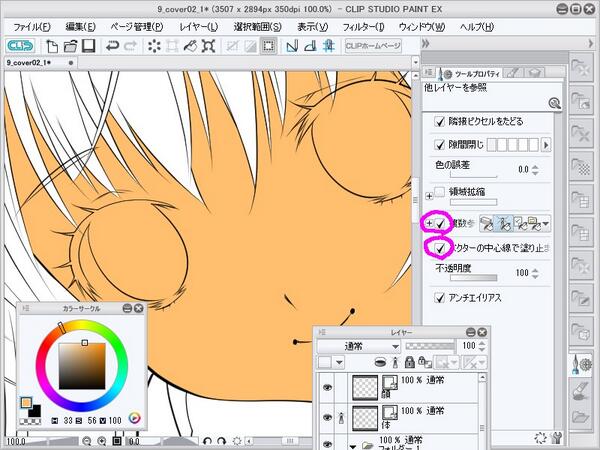Viewport: 600px width, 450px height.
Task: Enable 領域拡縮 checkbox
Action: pos(440,192)
